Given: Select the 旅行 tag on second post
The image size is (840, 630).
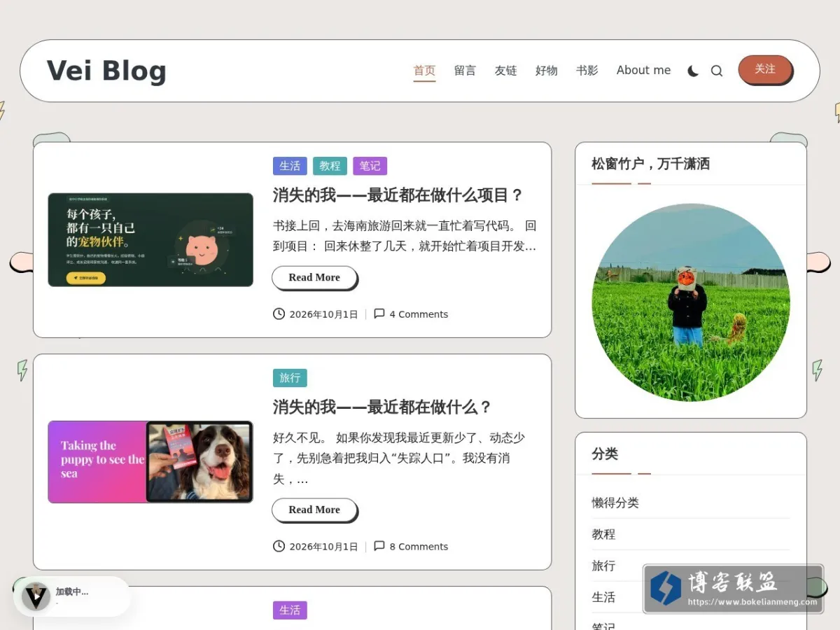Looking at the screenshot, I should (290, 378).
